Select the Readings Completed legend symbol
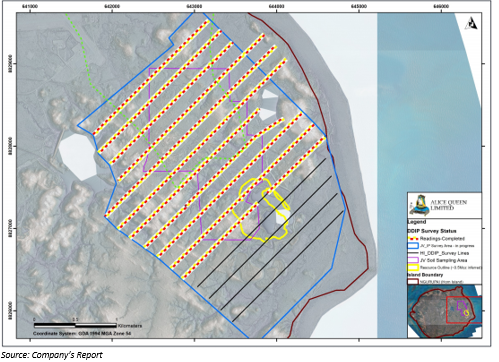The width and height of the screenshot is (499, 362). click(x=413, y=239)
